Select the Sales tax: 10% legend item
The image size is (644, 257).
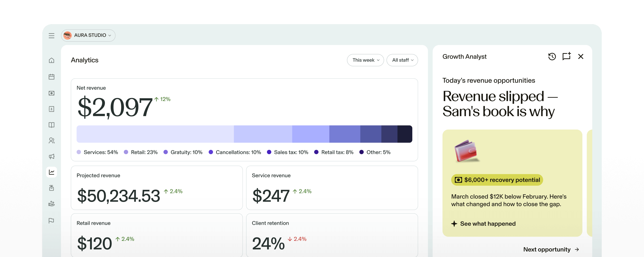pos(288,152)
